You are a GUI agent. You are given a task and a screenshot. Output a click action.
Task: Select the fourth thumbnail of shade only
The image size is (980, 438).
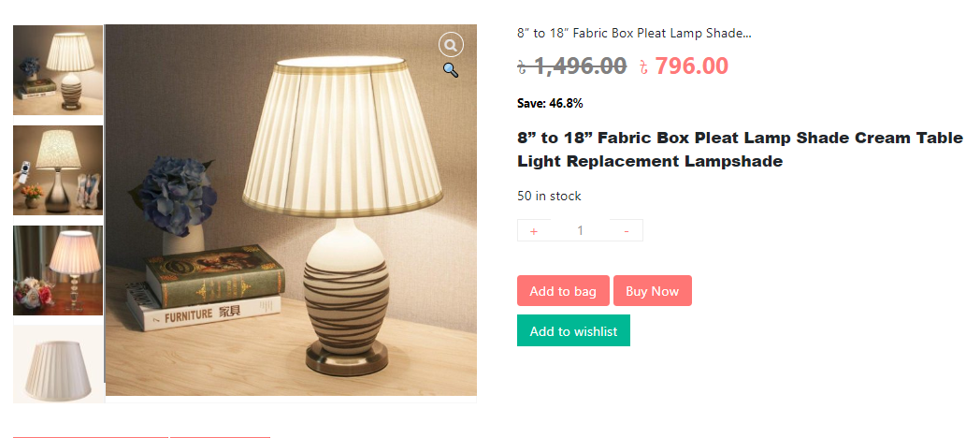(x=57, y=364)
